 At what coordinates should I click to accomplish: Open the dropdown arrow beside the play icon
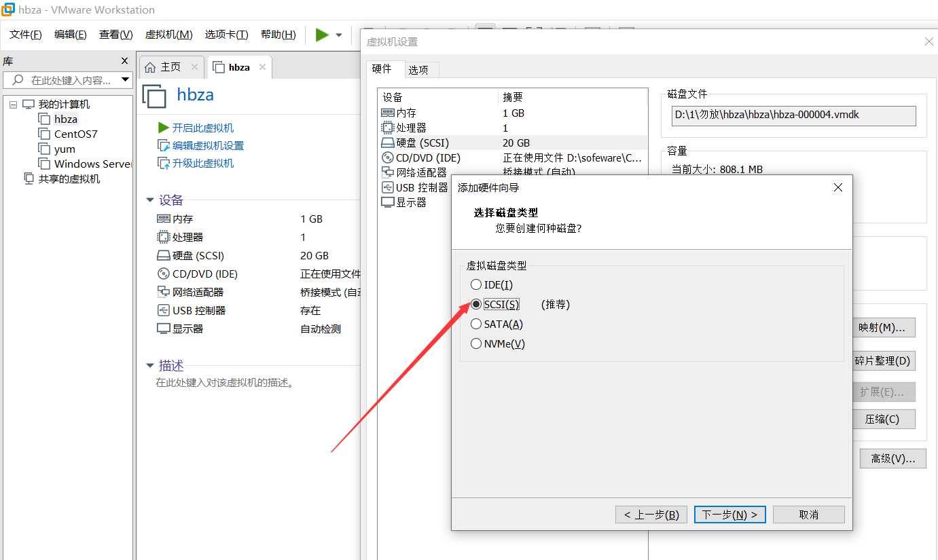point(339,35)
